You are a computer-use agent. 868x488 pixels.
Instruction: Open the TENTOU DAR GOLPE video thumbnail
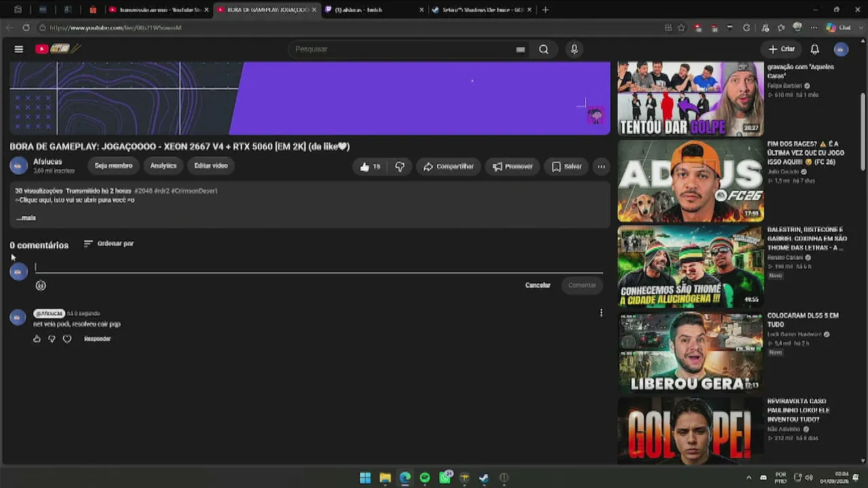(x=690, y=99)
